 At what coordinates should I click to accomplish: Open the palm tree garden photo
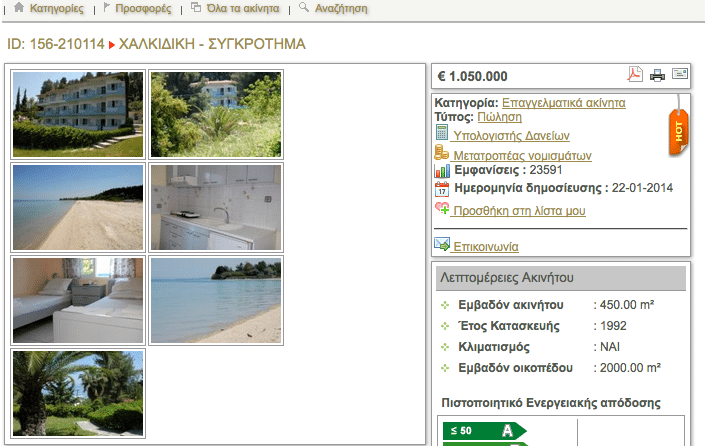78,393
